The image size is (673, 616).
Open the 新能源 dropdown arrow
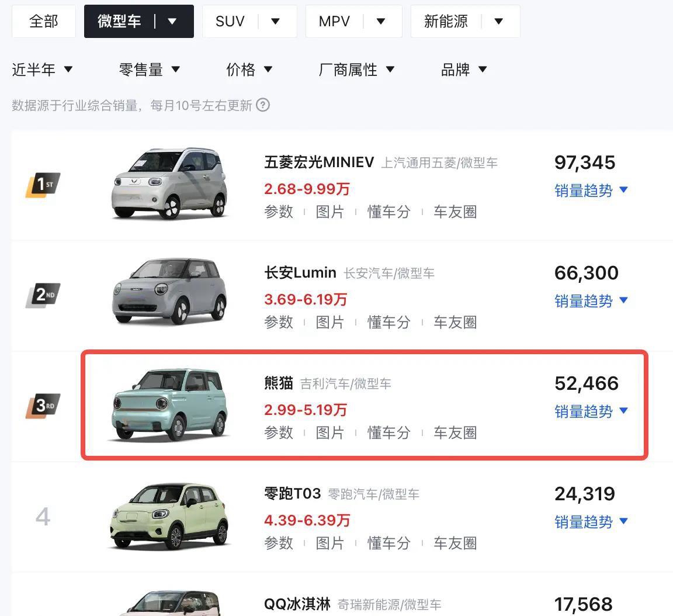[498, 21]
